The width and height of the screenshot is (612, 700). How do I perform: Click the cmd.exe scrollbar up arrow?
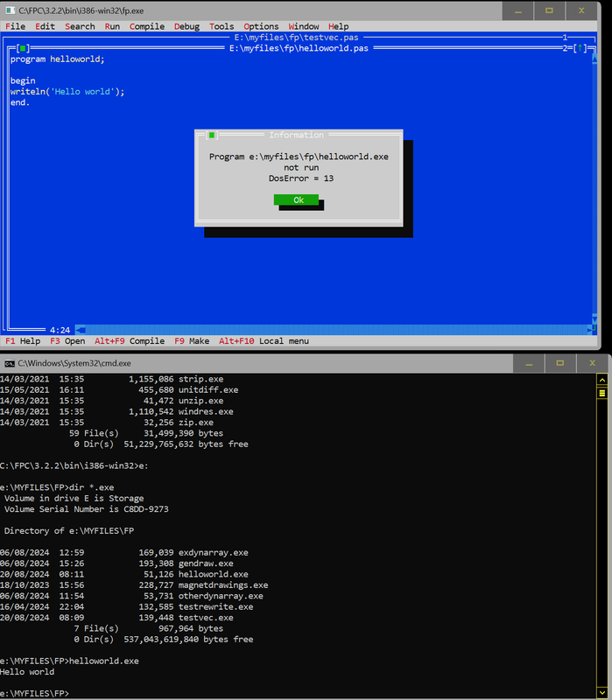coord(602,380)
